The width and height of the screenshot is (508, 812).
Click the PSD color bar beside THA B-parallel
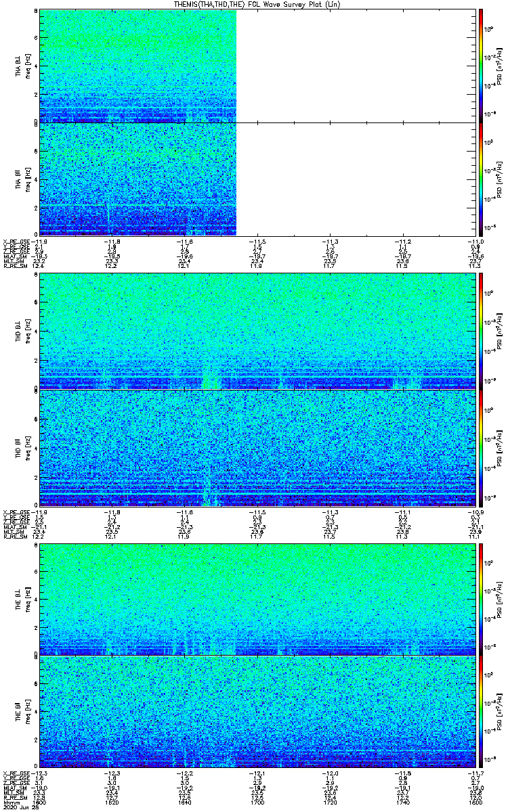tap(480, 179)
